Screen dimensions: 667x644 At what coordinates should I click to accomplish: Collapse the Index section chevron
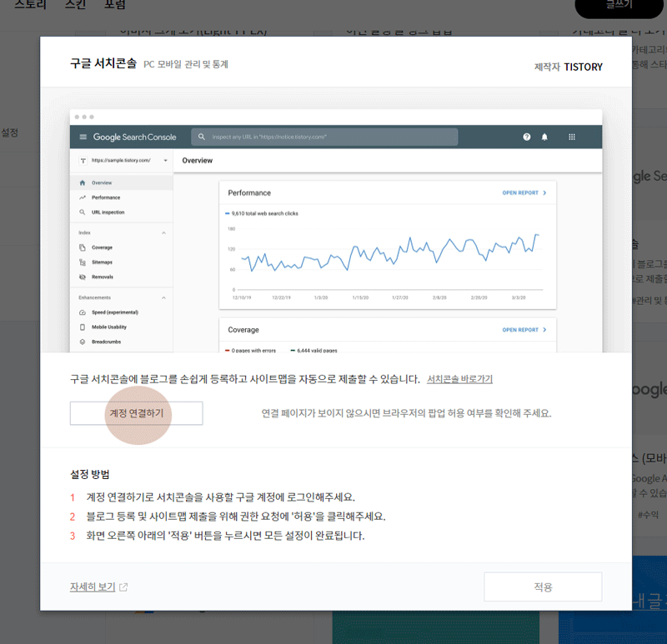coord(163,233)
